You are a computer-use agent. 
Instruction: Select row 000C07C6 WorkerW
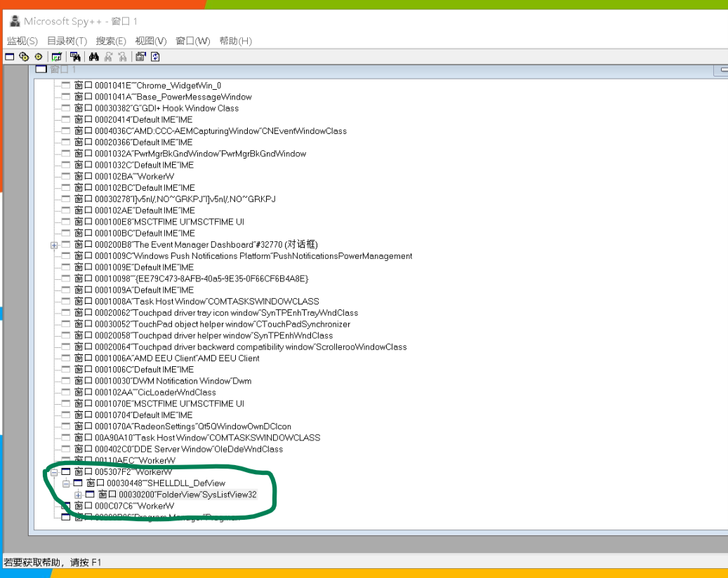click(124, 506)
